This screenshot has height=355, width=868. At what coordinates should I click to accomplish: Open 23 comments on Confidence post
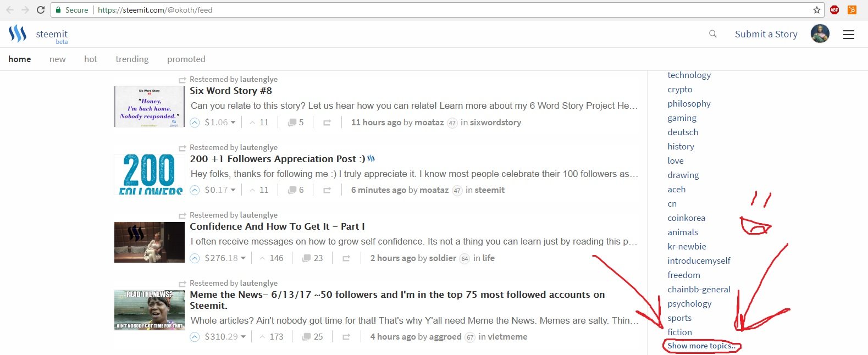(312, 258)
